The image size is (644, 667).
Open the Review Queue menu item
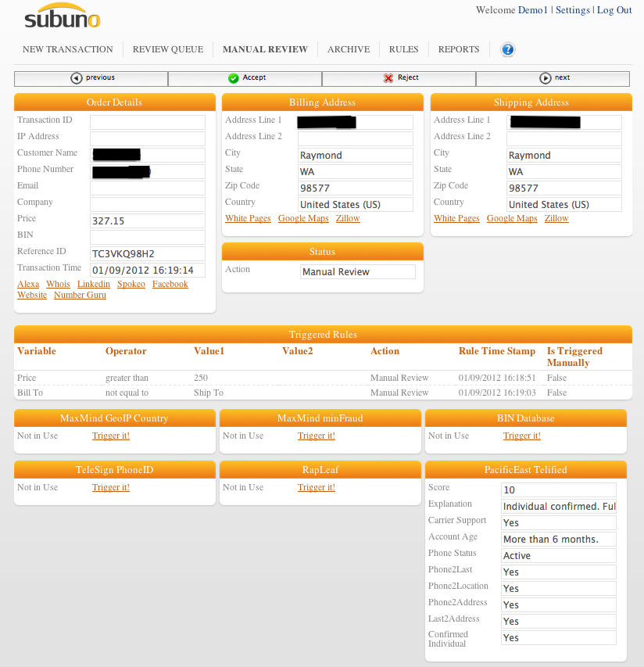(167, 49)
